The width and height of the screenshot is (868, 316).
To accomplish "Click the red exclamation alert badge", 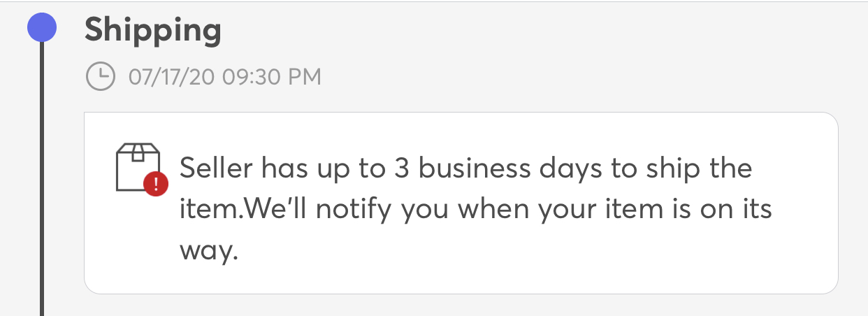I will (x=155, y=184).
